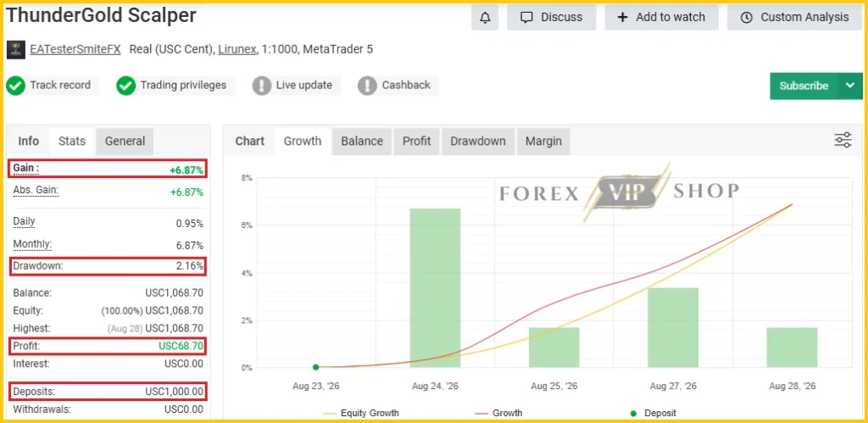This screenshot has width=868, height=423.
Task: Click the Track record label
Action: (x=60, y=86)
